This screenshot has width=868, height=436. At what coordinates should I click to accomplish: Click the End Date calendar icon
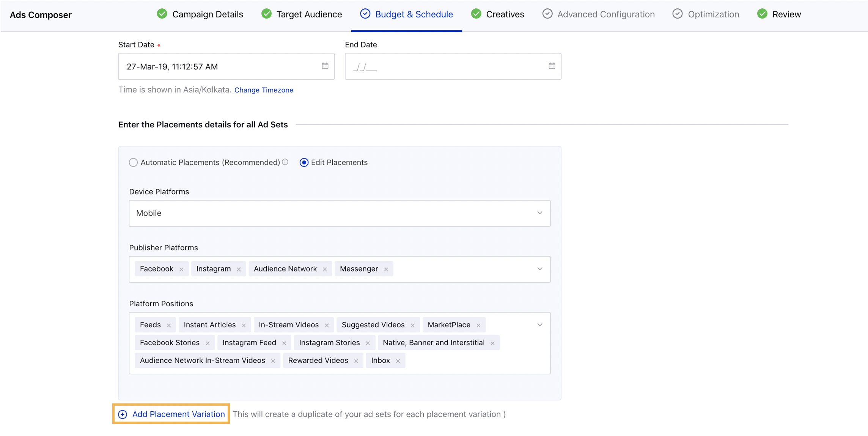point(551,66)
